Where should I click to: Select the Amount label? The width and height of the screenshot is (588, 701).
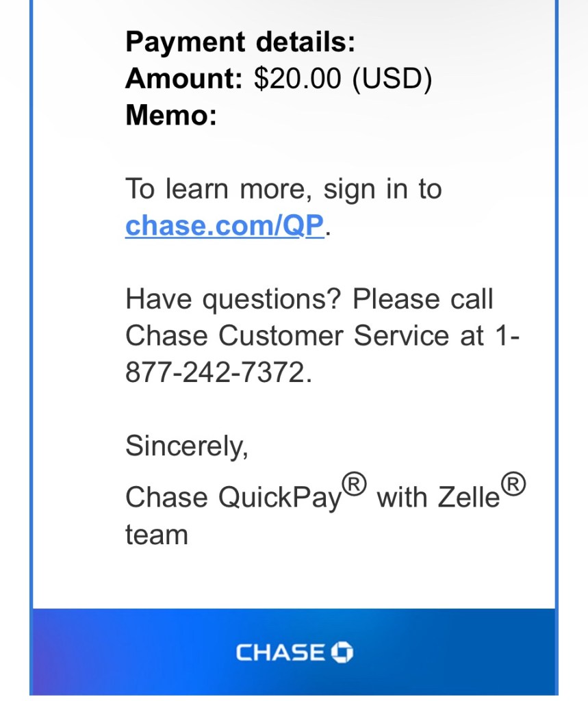[x=183, y=79]
